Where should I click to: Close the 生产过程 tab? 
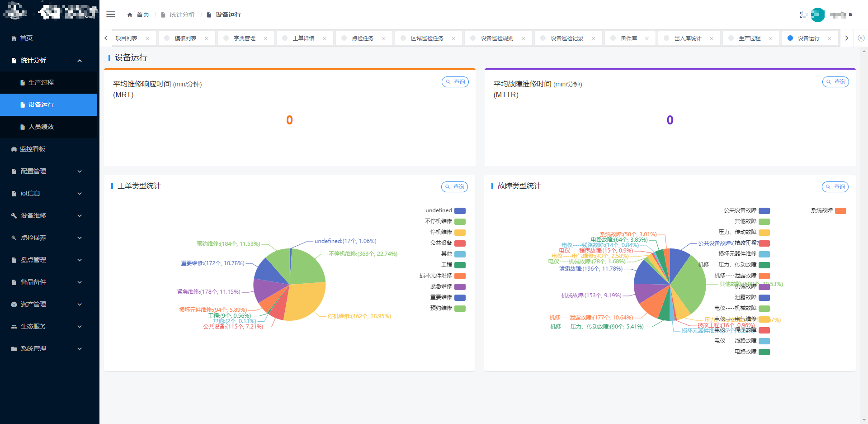pyautogui.click(x=771, y=38)
